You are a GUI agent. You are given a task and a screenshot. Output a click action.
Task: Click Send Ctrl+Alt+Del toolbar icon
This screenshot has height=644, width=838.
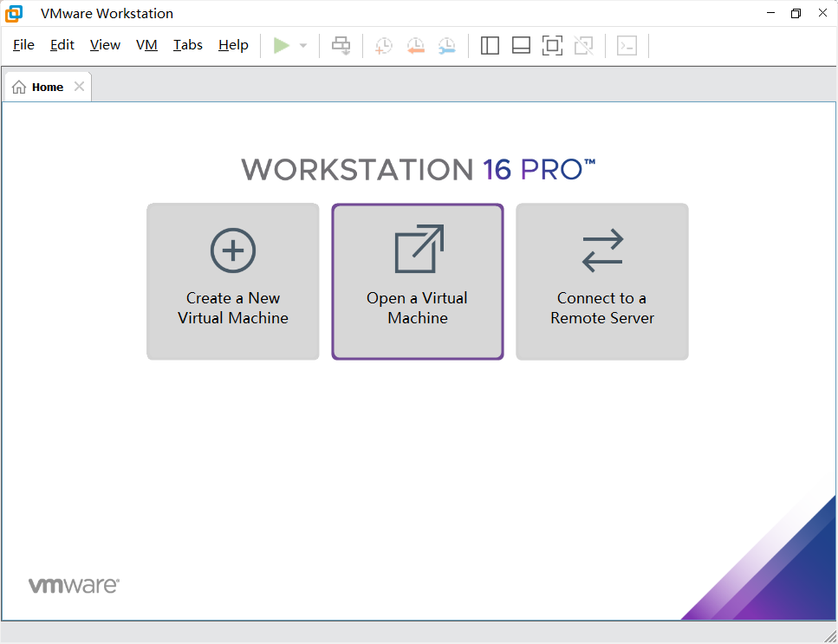341,45
